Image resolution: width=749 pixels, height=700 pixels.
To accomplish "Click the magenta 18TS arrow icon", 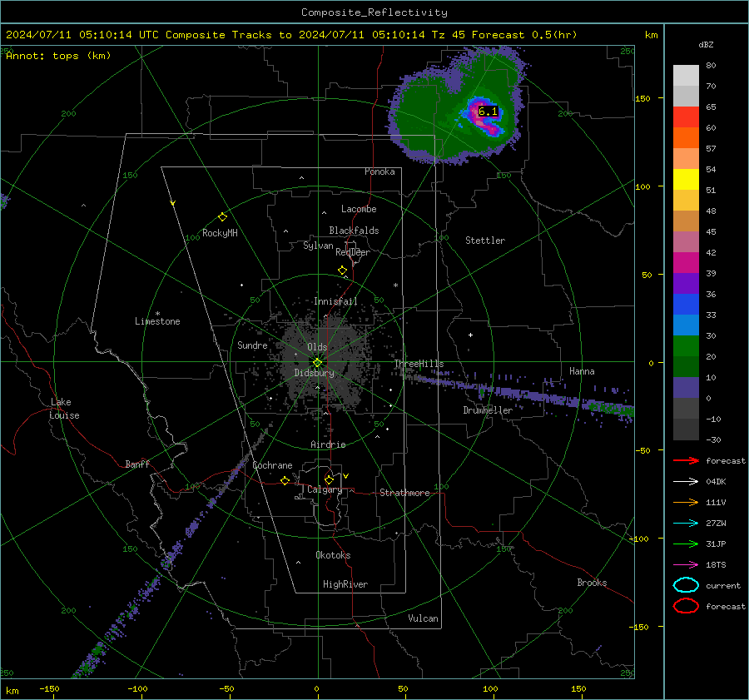I will click(686, 565).
